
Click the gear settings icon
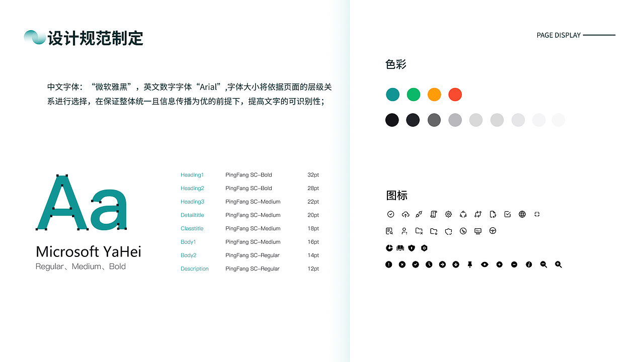448,214
